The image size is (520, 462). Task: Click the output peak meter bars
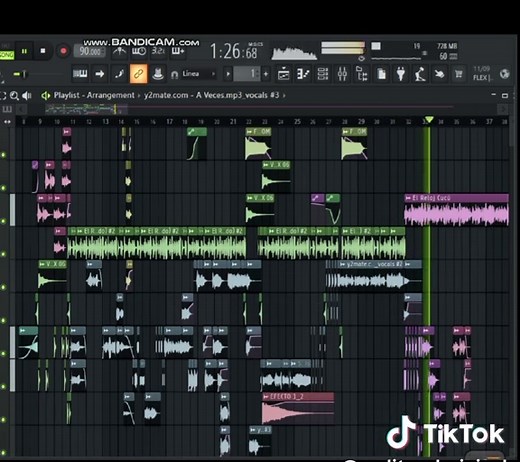coord(343,48)
